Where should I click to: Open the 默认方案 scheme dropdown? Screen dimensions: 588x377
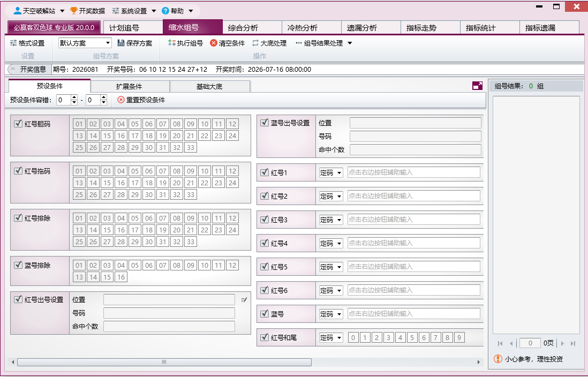[85, 43]
